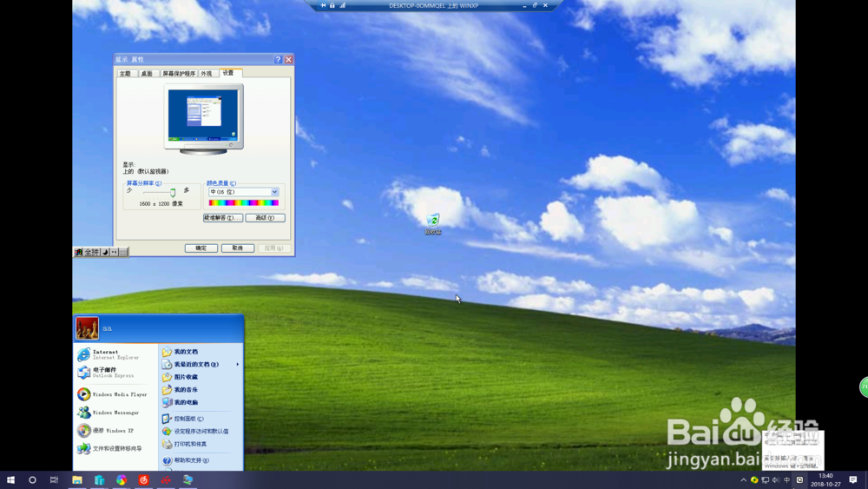Click the aa username text
Screen dimensions: 868x489
pyautogui.click(x=107, y=328)
